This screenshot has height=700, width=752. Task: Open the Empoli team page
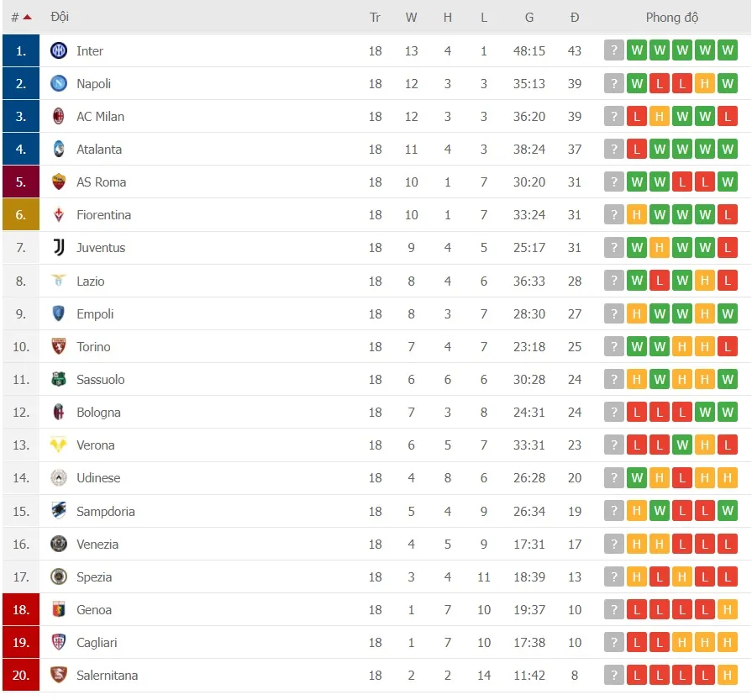pyautogui.click(x=95, y=313)
